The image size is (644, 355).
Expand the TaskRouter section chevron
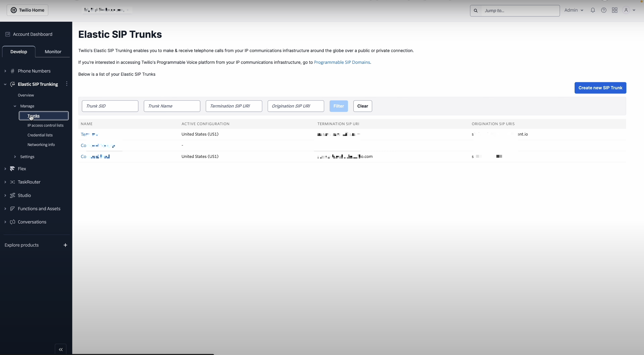tap(5, 182)
